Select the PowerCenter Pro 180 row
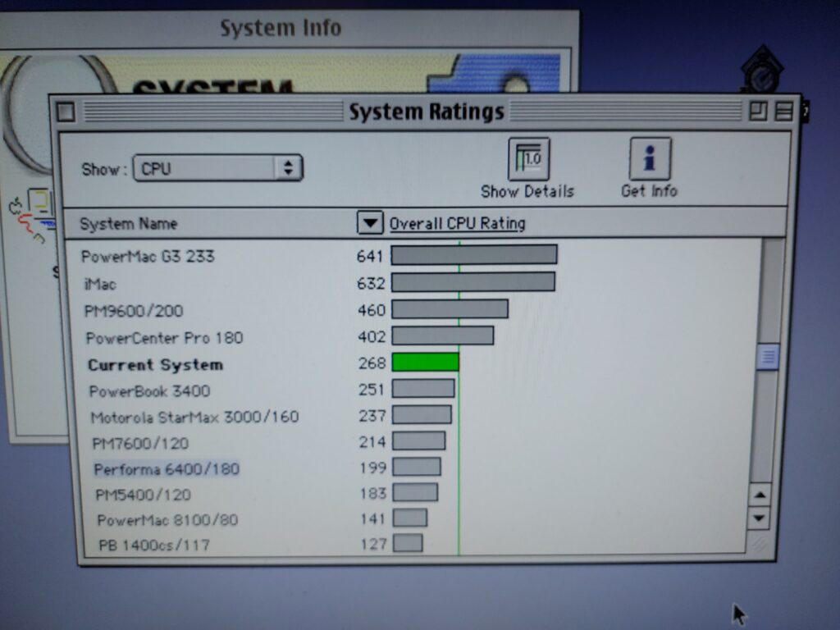The height and width of the screenshot is (630, 840). [413, 337]
